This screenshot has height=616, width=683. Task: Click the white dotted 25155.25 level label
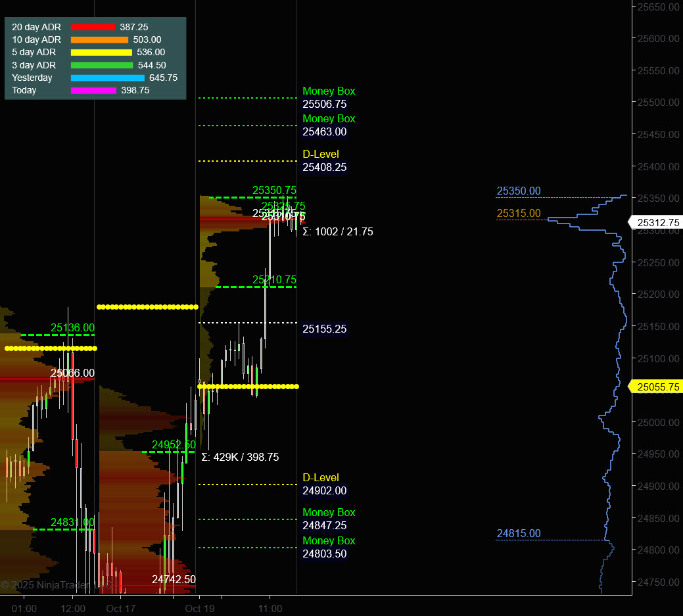point(324,329)
